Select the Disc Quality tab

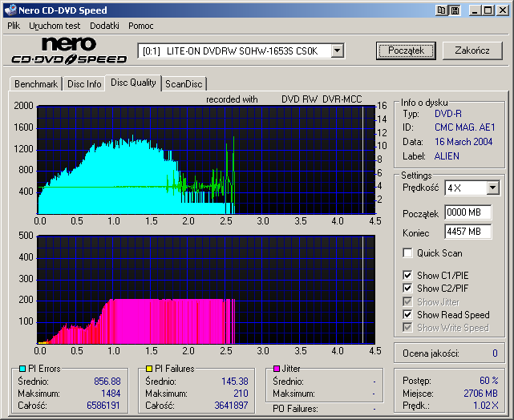[133, 83]
